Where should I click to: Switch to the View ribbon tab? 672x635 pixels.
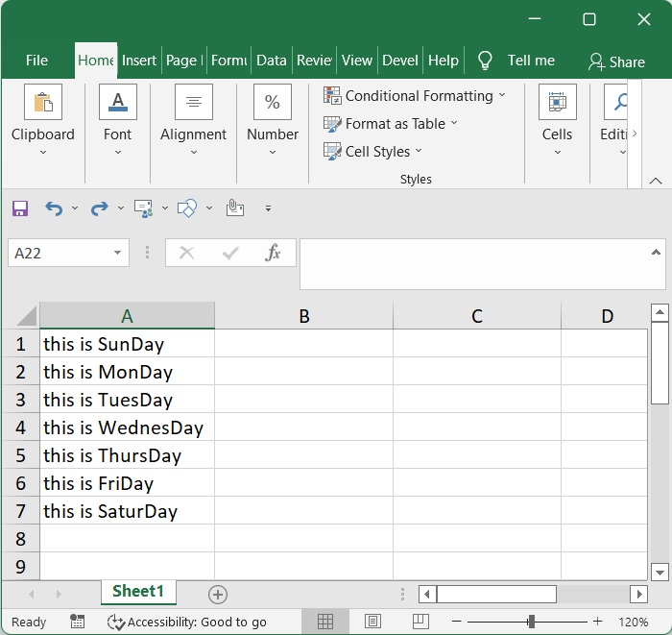pyautogui.click(x=356, y=61)
